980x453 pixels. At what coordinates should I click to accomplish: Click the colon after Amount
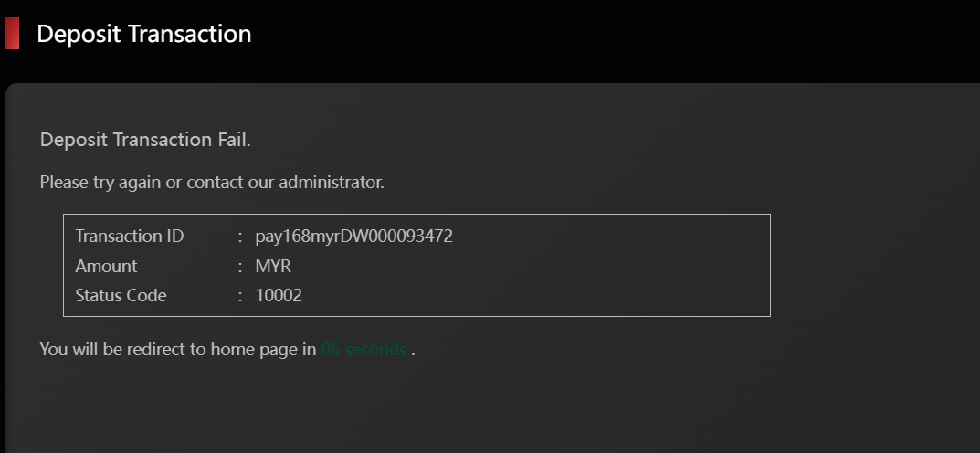[x=239, y=266]
